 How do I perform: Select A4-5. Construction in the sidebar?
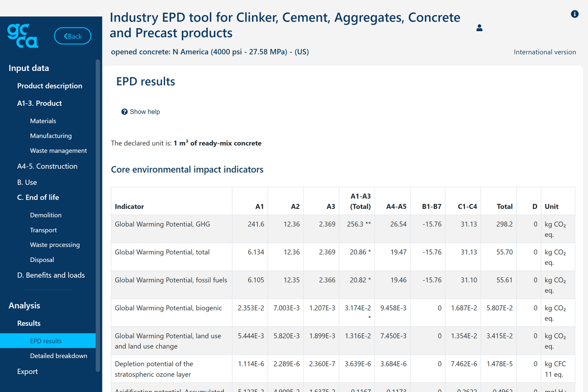tap(47, 166)
